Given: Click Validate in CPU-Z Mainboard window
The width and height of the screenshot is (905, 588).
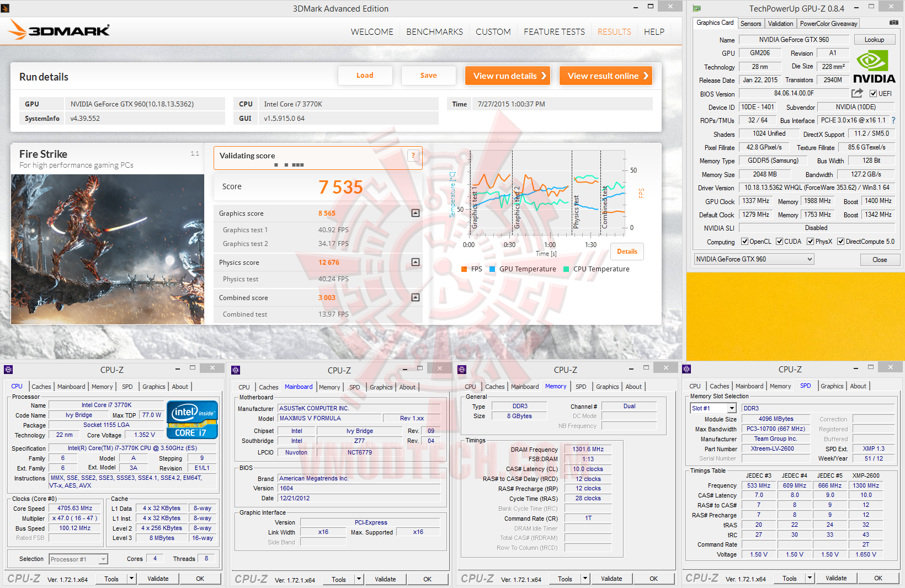Looking at the screenshot, I should click(x=385, y=579).
